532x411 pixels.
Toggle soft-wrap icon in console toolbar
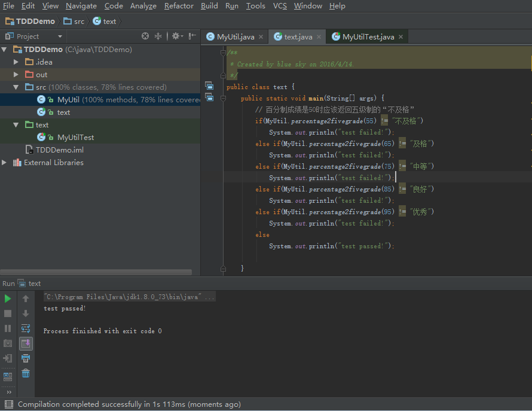[x=26, y=328]
